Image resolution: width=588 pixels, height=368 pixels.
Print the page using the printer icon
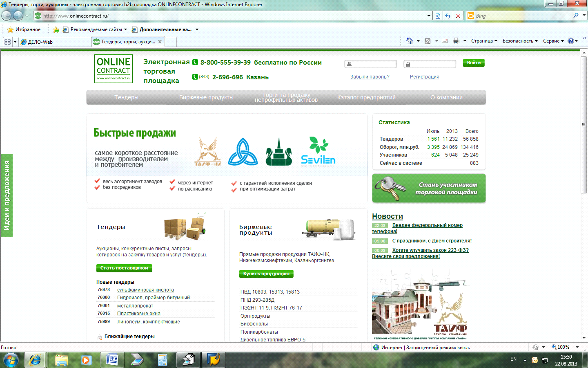456,41
